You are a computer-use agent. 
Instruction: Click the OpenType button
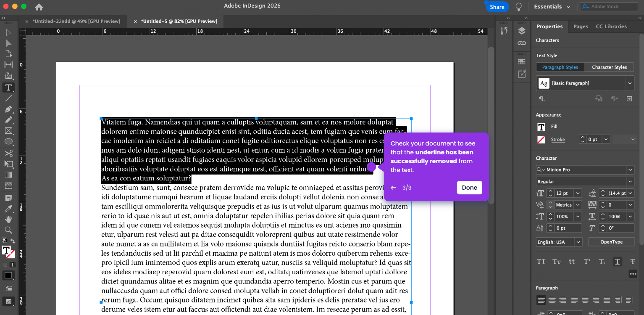[611, 242]
